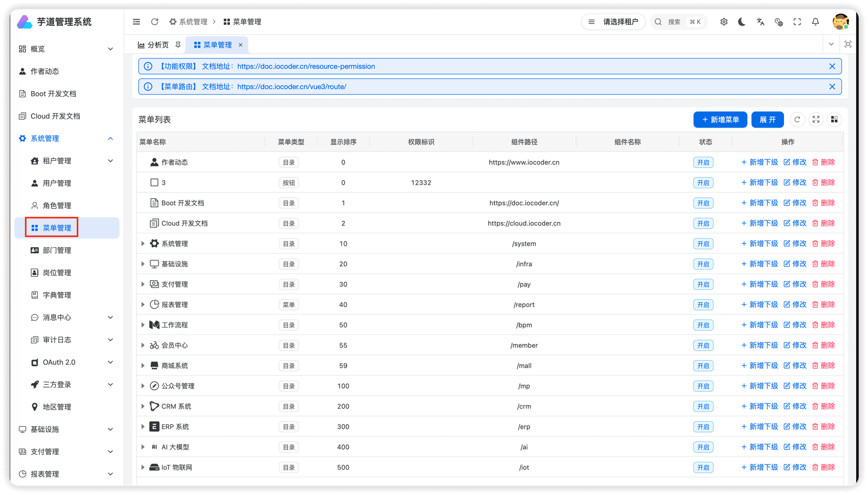Click the 新增菜单 button
Viewport: 868px width, 495px height.
[720, 120]
